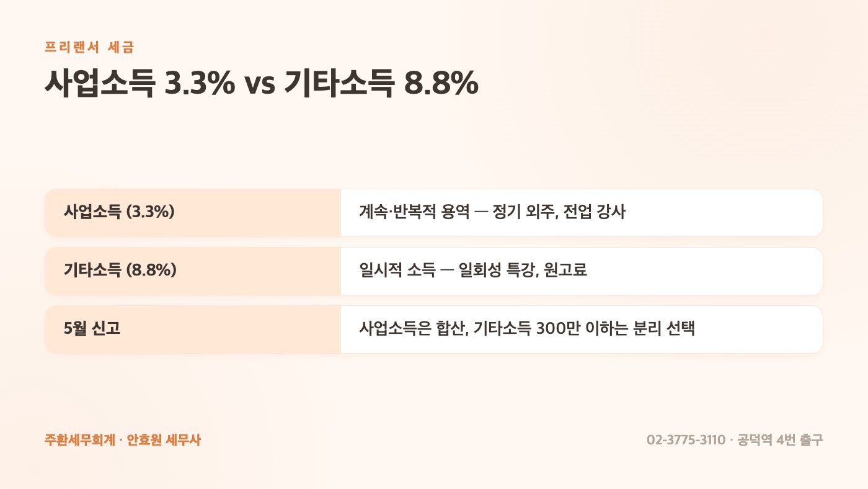Click the '5월 신고' row label
Screen dimensions: 868x489
pos(92,329)
